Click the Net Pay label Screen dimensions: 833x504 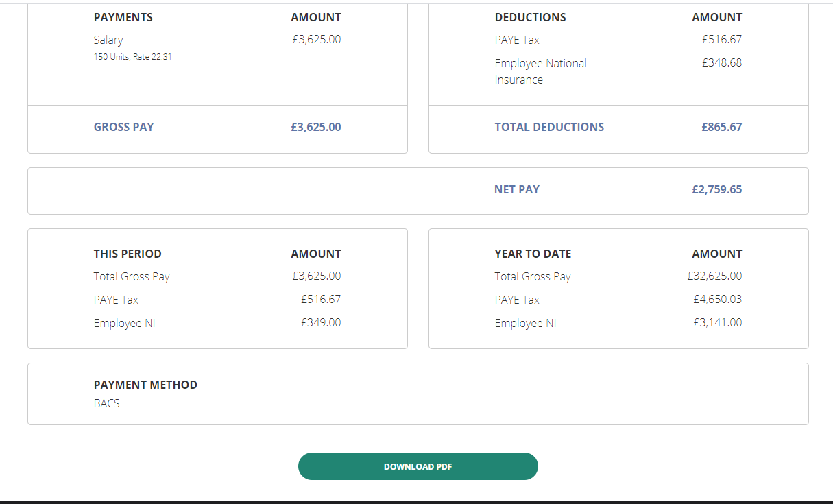517,189
